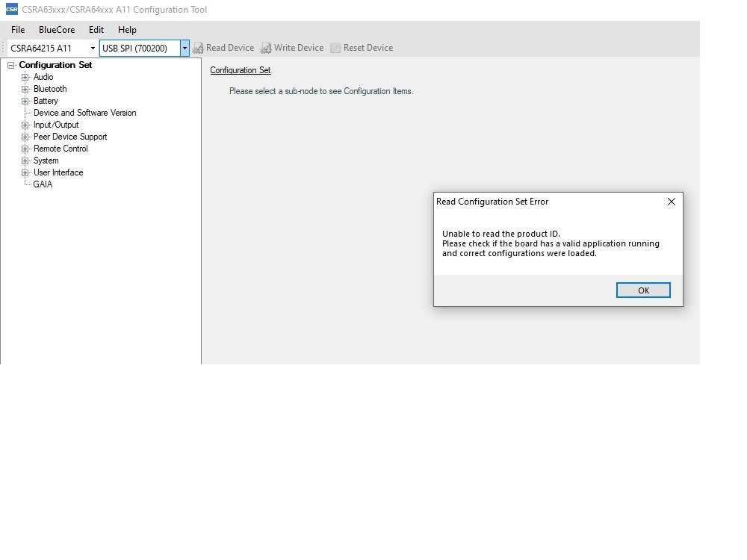Click the Reset Device label
Viewport: 747px width, 560px height.
tap(368, 48)
